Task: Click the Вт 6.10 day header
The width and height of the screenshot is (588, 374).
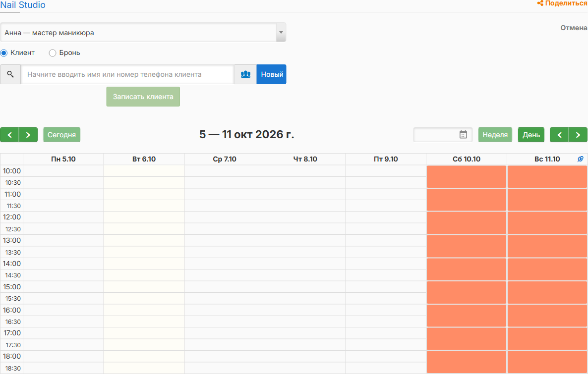Action: tap(144, 159)
